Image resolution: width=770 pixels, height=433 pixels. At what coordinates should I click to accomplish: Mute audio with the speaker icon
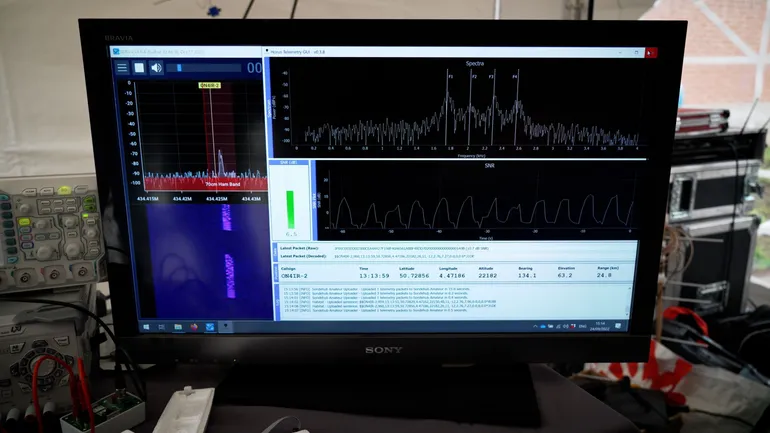(156, 68)
